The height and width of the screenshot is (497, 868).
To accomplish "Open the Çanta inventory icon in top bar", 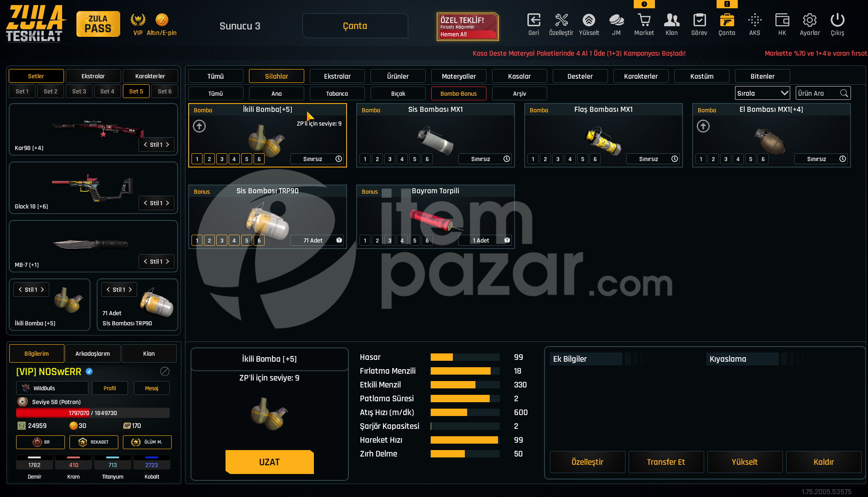I will coord(727,20).
